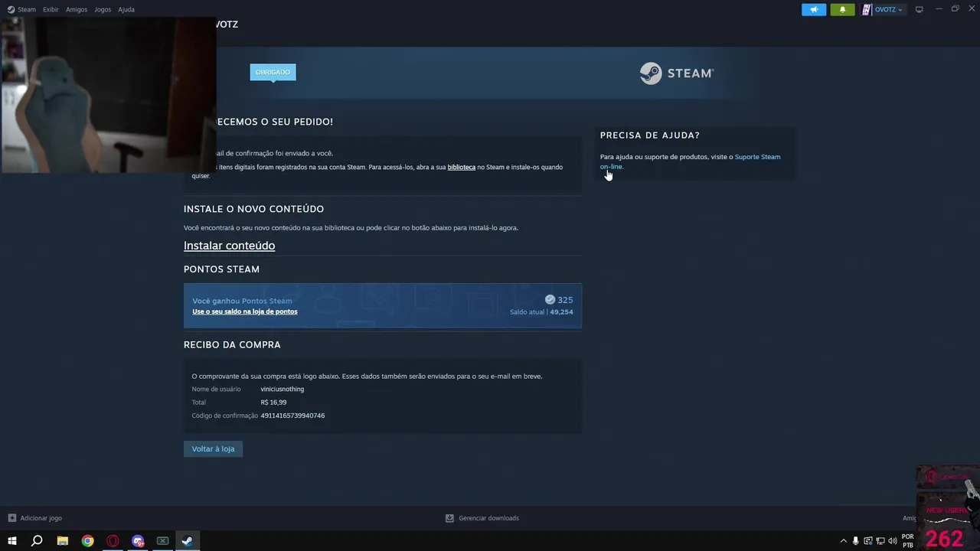
Task: Open the green notifications bell
Action: point(843,9)
